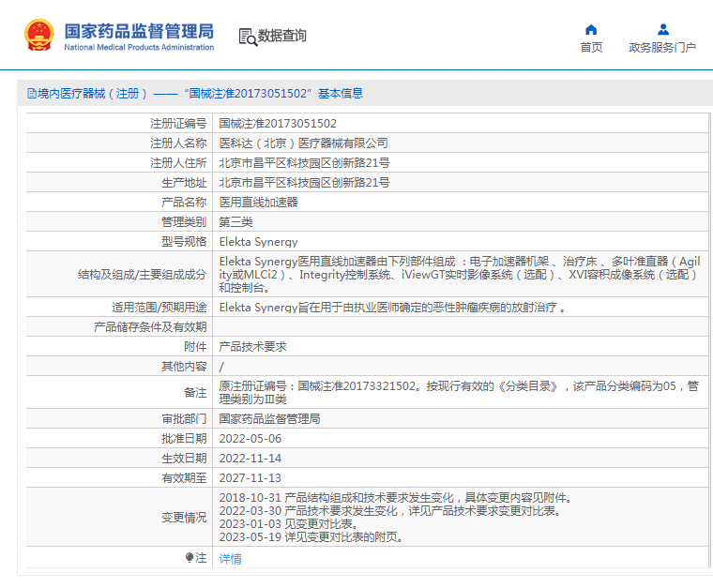Click the approval date 2022-05-06

[x=250, y=438]
